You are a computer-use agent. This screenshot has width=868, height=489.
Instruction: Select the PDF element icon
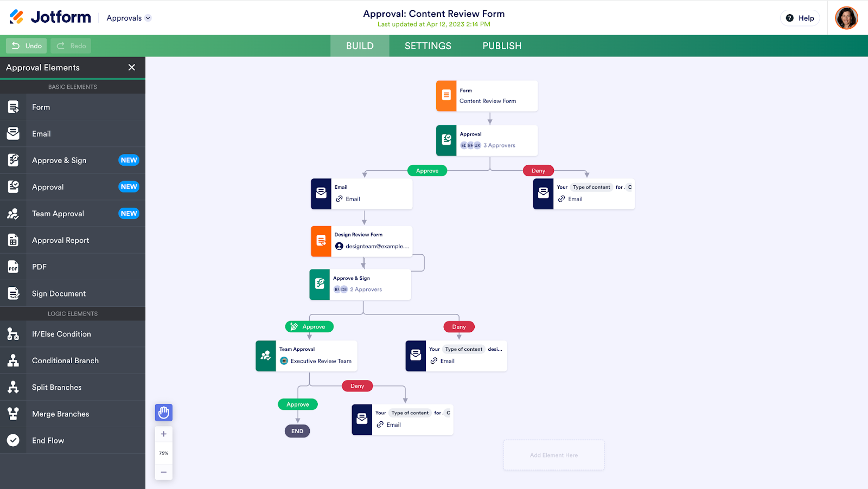pyautogui.click(x=13, y=267)
